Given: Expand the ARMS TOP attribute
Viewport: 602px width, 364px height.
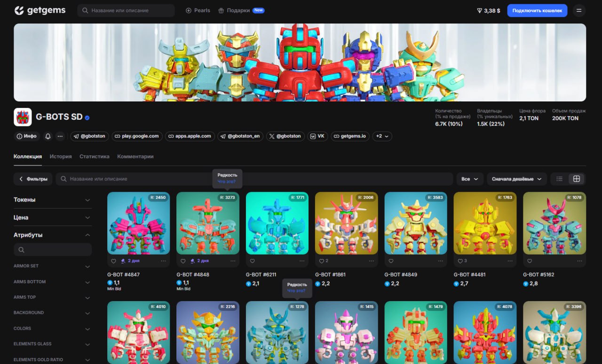Looking at the screenshot, I should 52,297.
